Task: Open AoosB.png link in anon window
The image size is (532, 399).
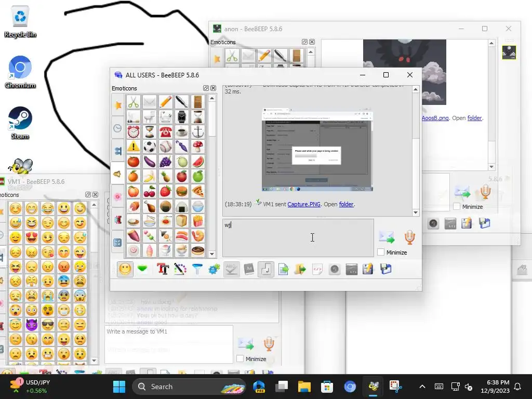Action: click(435, 118)
